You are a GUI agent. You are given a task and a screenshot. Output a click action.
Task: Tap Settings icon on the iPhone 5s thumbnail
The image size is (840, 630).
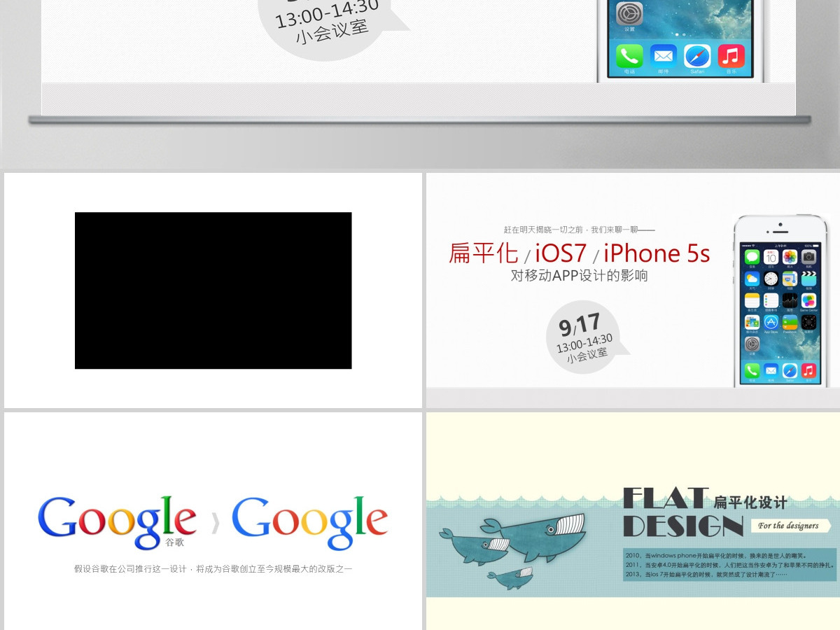point(752,344)
